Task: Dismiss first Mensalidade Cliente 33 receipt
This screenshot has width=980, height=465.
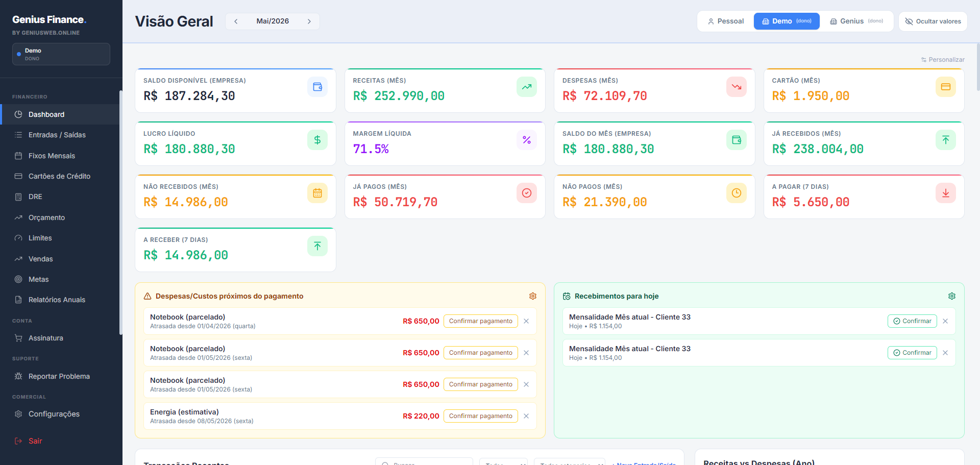Action: point(945,321)
